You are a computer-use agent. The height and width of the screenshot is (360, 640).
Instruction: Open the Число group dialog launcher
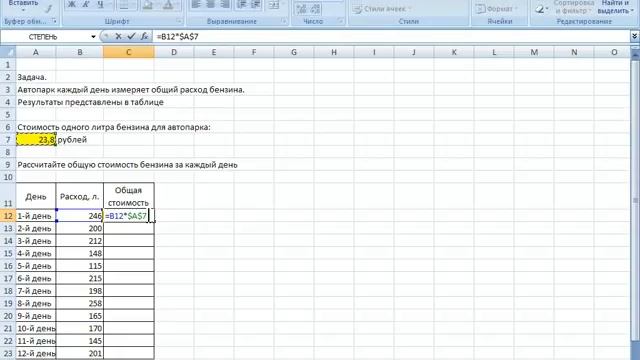tap(340, 21)
